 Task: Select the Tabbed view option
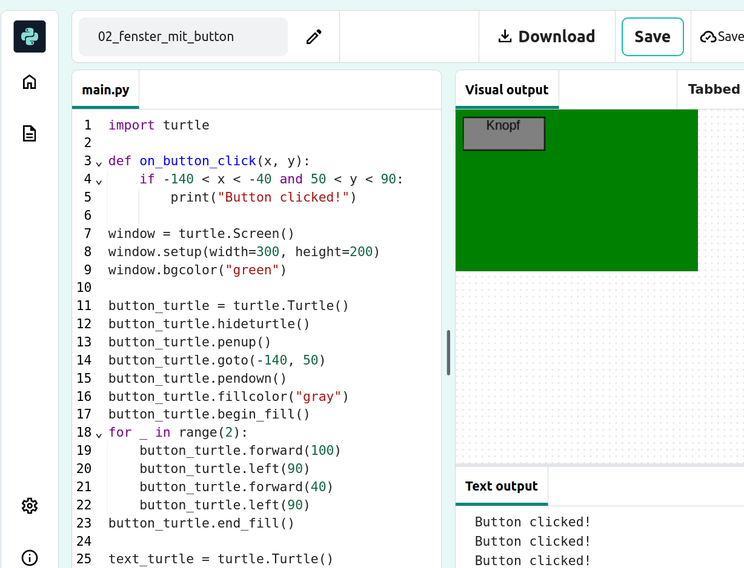coord(714,89)
